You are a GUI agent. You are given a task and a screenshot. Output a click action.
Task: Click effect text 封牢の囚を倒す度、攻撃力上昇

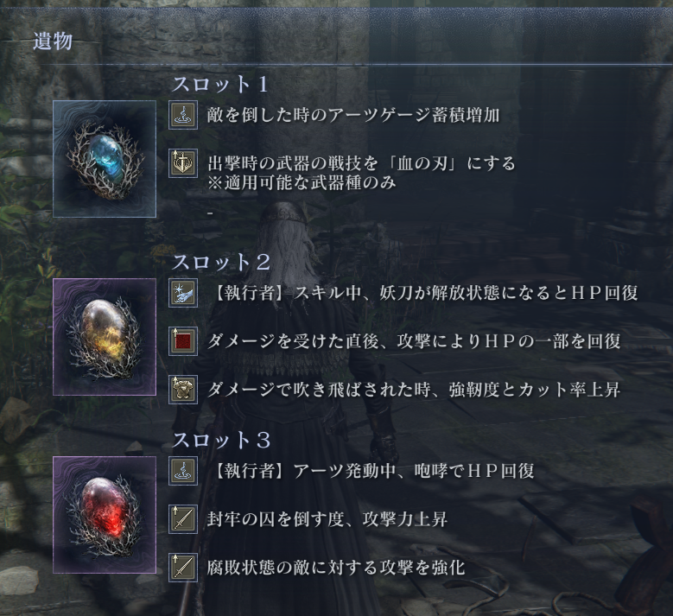point(327,519)
